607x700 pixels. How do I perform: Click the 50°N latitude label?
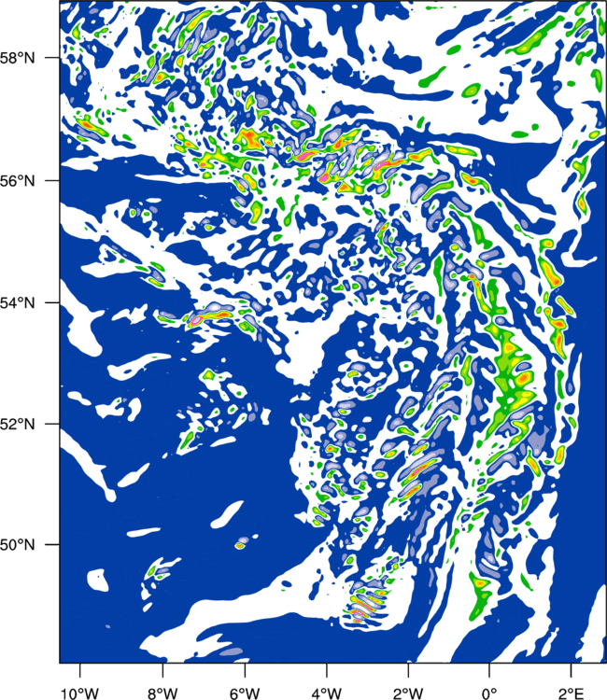pos(18,545)
